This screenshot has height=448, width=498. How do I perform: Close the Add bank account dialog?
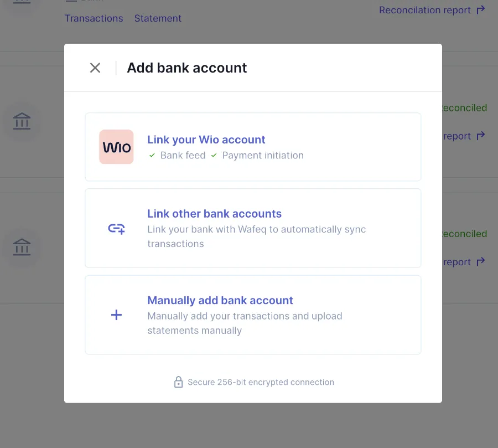[x=95, y=68]
